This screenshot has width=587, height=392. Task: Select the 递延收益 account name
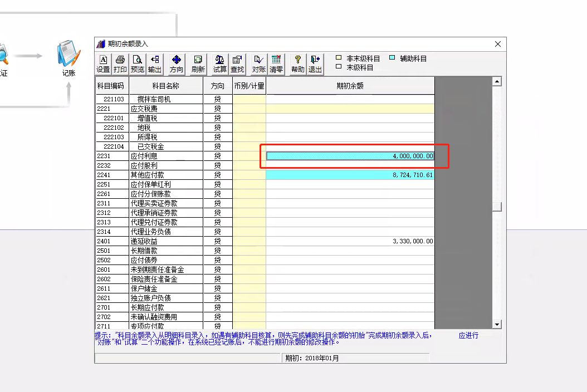point(144,241)
